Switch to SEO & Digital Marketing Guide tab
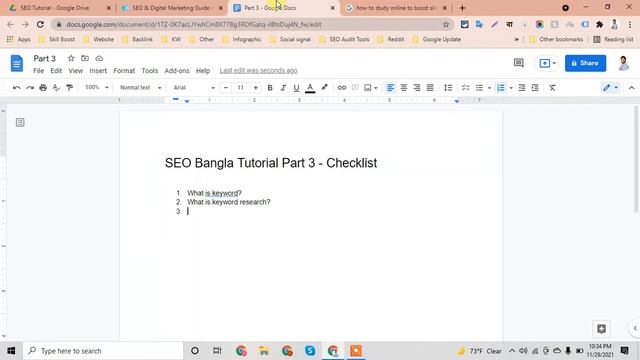Screen dimensions: 640x360 pos(171,8)
